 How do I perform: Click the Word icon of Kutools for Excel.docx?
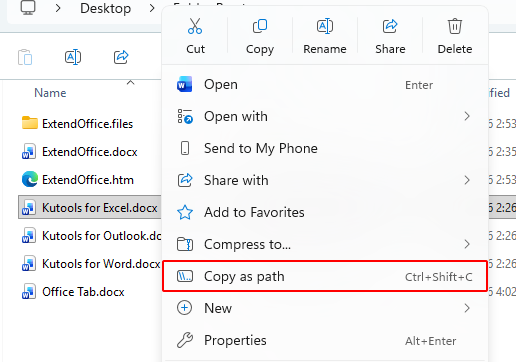29,207
